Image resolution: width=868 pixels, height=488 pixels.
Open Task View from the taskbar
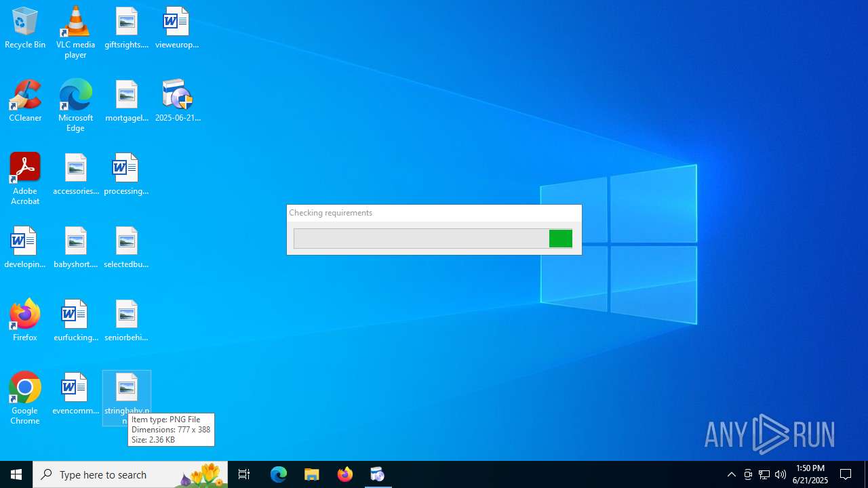[x=244, y=474]
